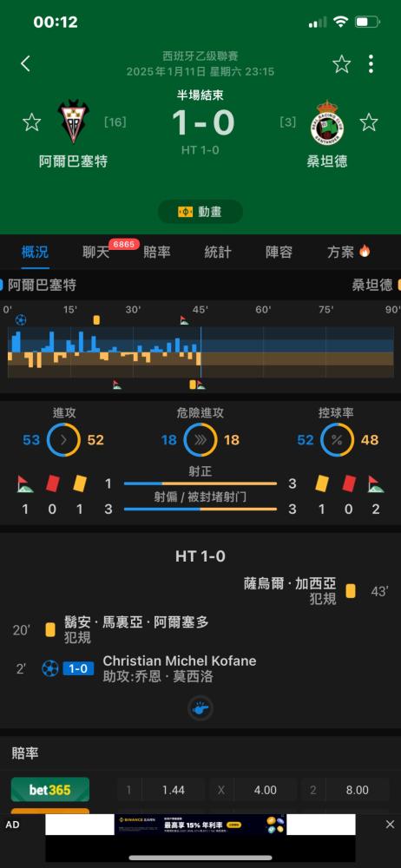Toggle favorite star for 阿爾巴塞特 team
The image size is (401, 868).
31,122
